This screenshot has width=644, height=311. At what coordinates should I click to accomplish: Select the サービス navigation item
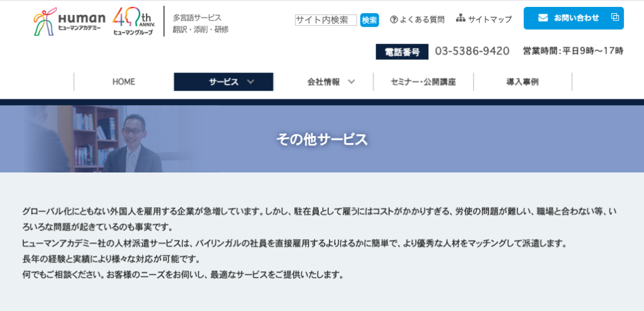point(223,82)
